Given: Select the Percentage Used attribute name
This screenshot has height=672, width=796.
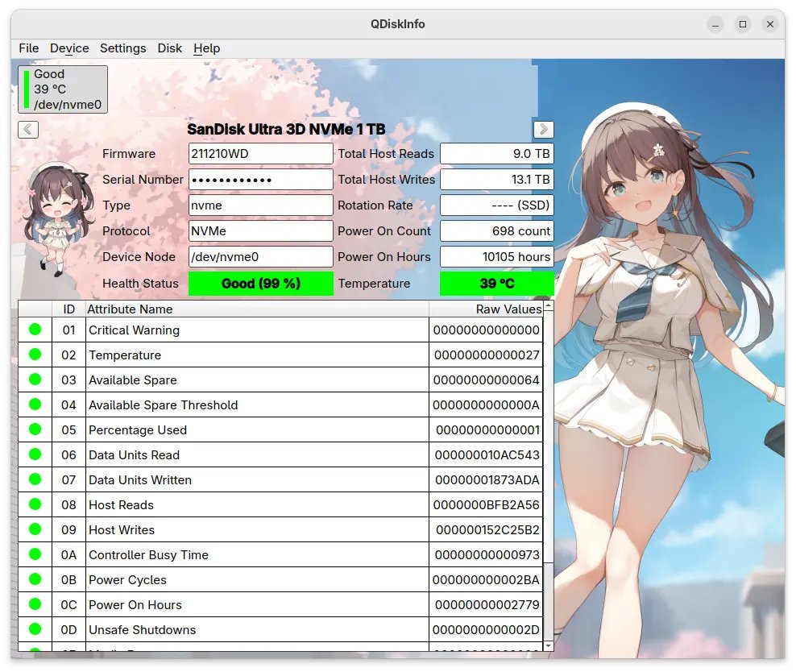Looking at the screenshot, I should click(x=257, y=430).
